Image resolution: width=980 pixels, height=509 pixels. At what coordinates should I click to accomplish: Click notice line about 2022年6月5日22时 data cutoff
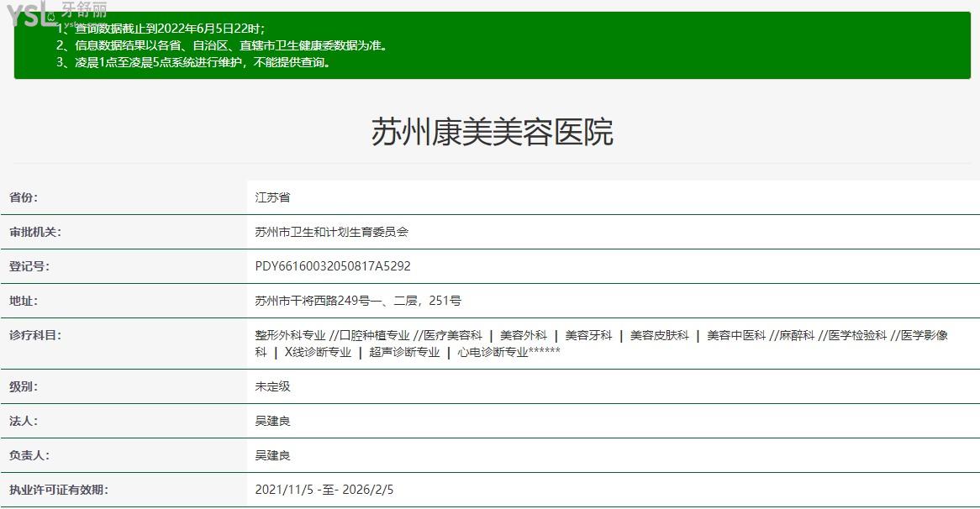161,29
